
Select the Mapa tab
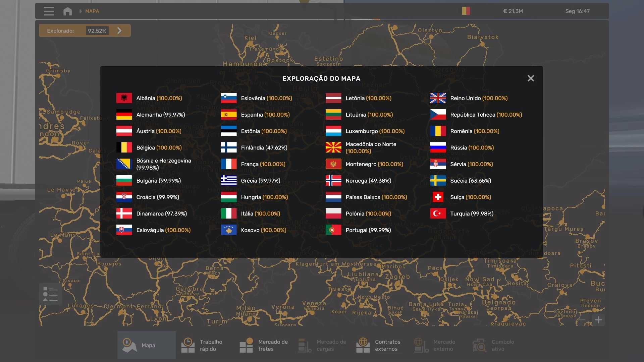pyautogui.click(x=146, y=345)
